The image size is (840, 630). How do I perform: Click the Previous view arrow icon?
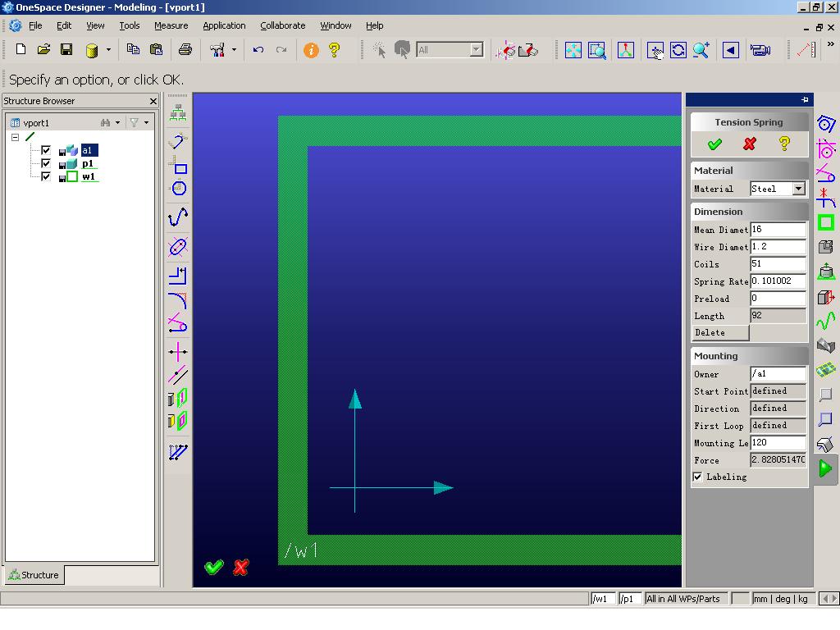tap(730, 50)
